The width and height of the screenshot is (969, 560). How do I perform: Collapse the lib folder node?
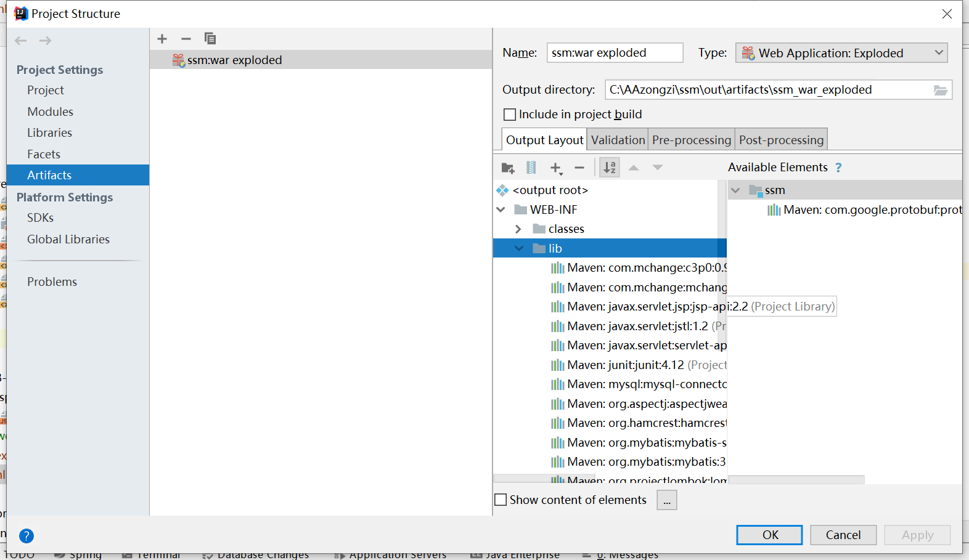[519, 248]
